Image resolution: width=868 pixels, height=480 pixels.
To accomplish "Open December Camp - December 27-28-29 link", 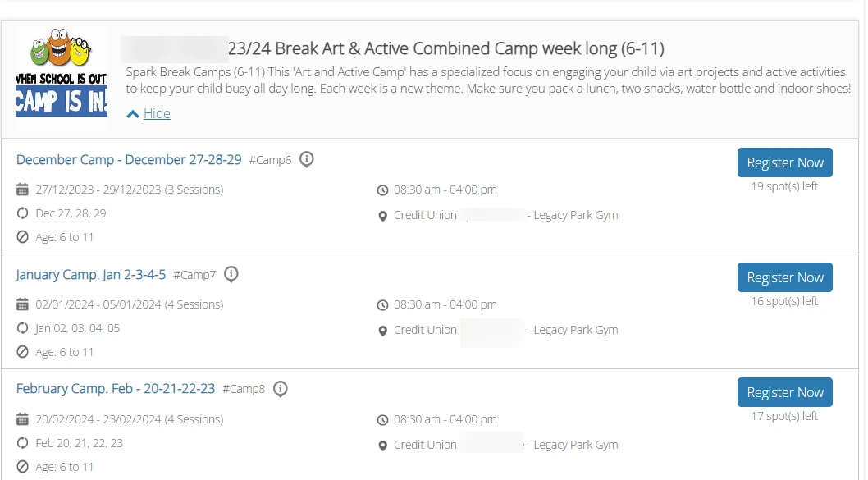I will coord(129,159).
